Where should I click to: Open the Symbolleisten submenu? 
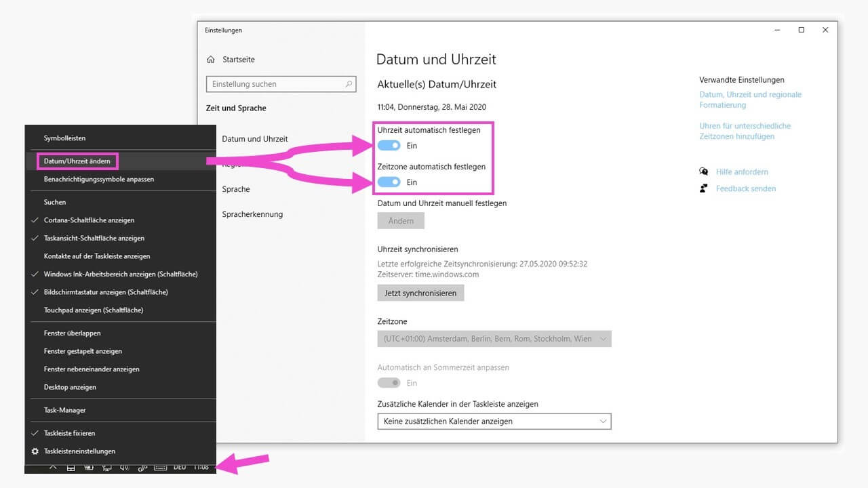120,138
